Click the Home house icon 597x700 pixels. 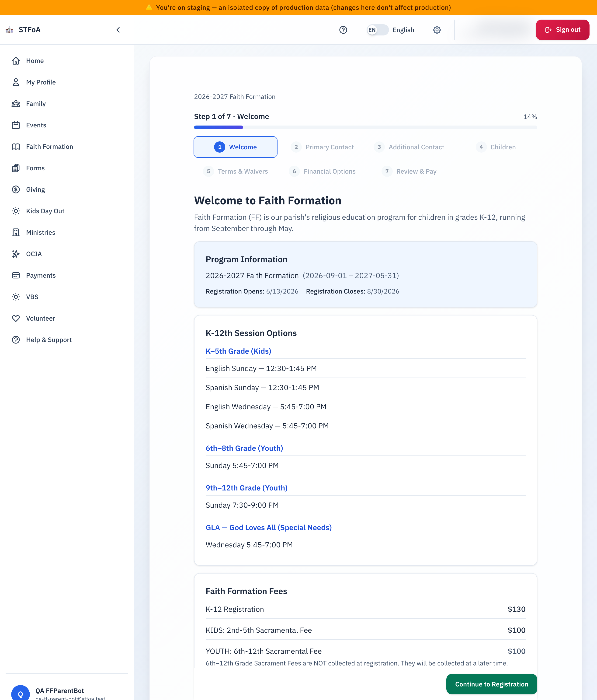click(16, 61)
